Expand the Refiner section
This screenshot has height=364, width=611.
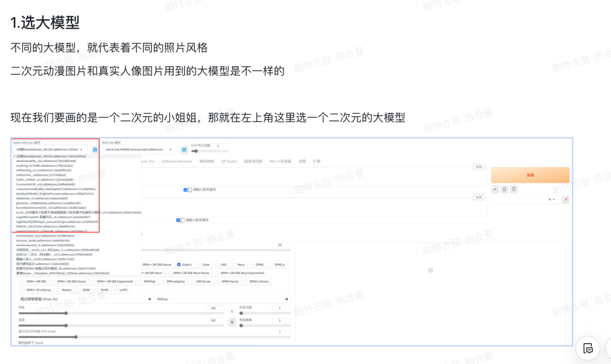pos(223,300)
